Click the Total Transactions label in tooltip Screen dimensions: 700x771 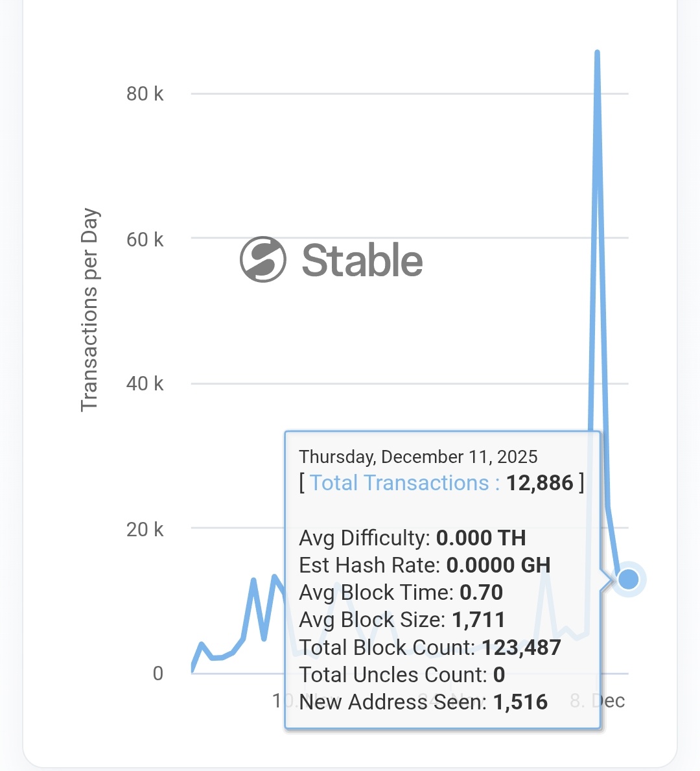pyautogui.click(x=404, y=483)
